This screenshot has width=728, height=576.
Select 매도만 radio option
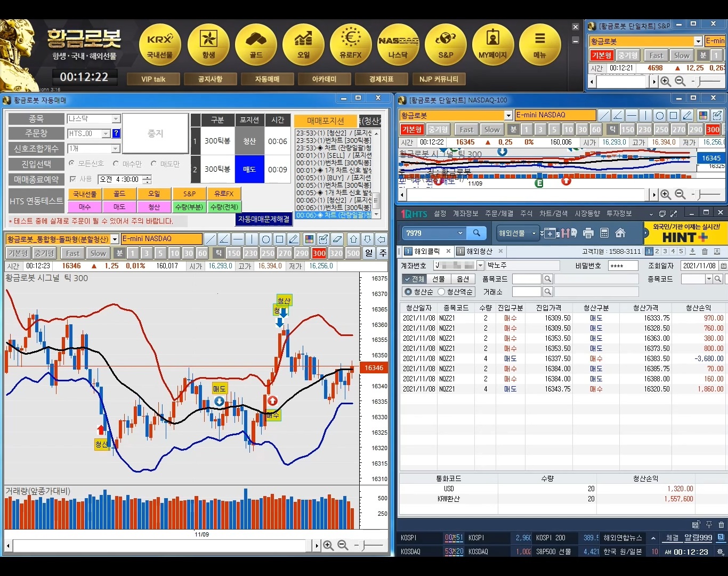153,163
